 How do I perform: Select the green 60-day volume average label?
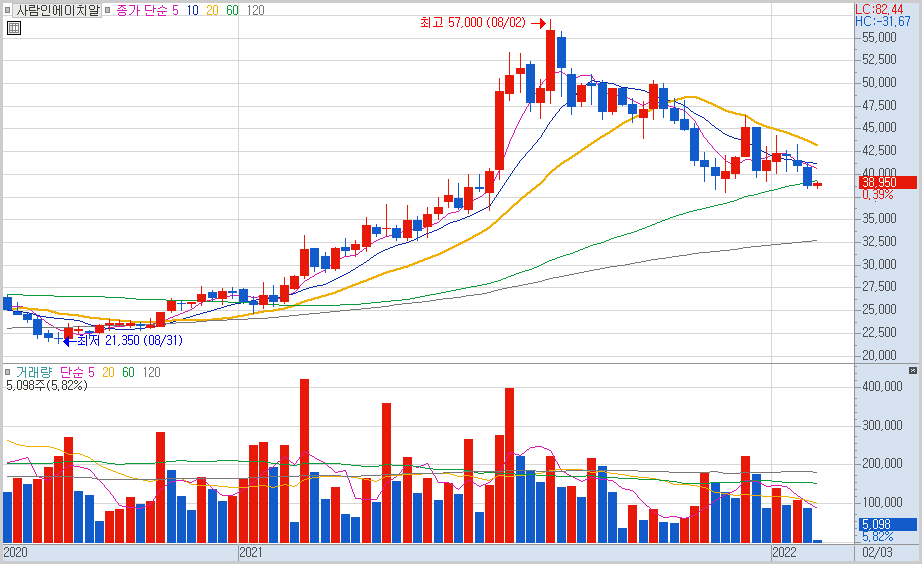click(x=128, y=372)
